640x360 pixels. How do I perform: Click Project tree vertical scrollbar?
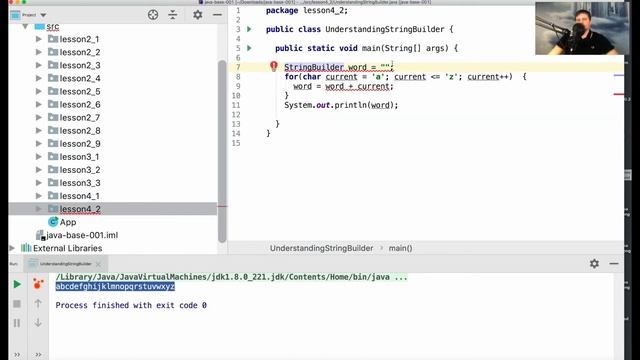222,151
